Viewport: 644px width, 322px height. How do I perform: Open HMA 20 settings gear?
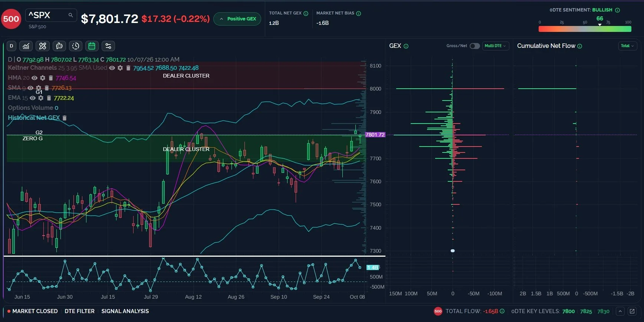(43, 78)
